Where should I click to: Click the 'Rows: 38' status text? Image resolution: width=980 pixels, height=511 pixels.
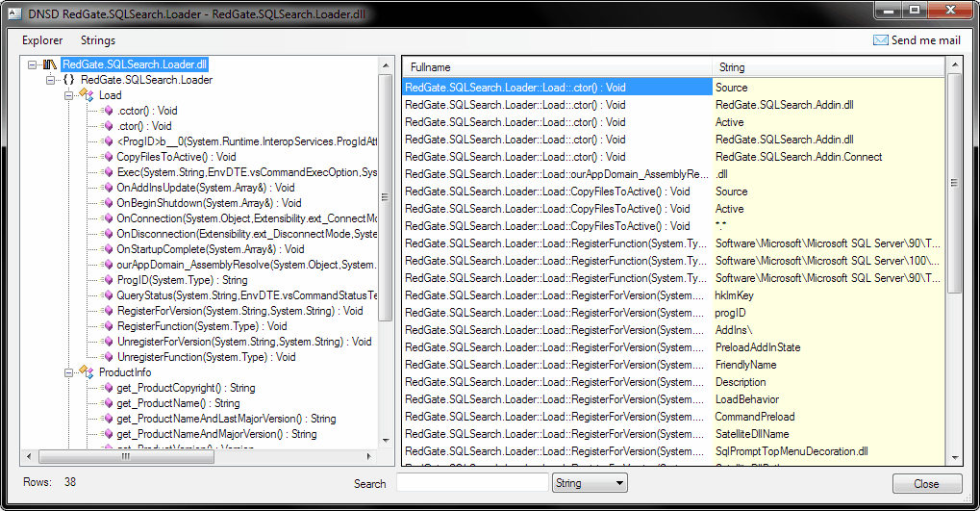coord(49,481)
